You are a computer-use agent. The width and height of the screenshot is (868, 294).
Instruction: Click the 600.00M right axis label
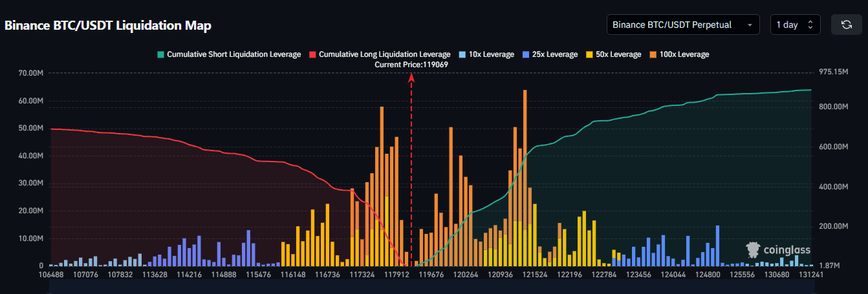coord(832,147)
